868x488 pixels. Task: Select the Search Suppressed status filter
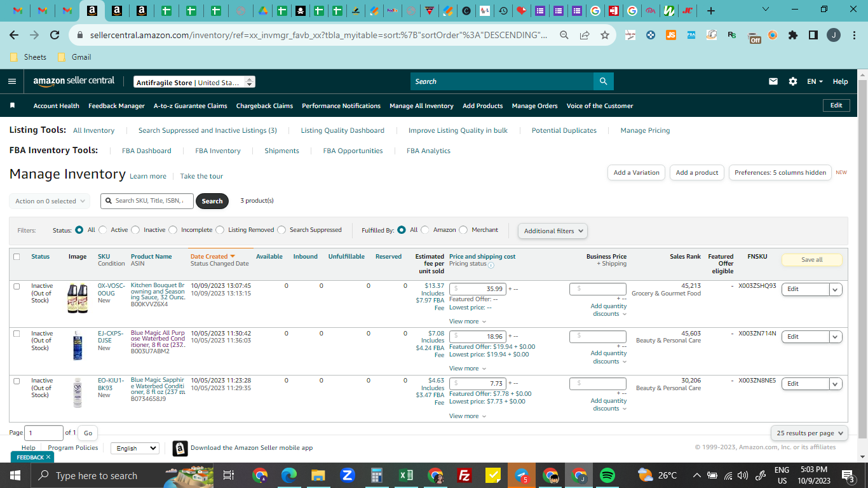pyautogui.click(x=281, y=230)
